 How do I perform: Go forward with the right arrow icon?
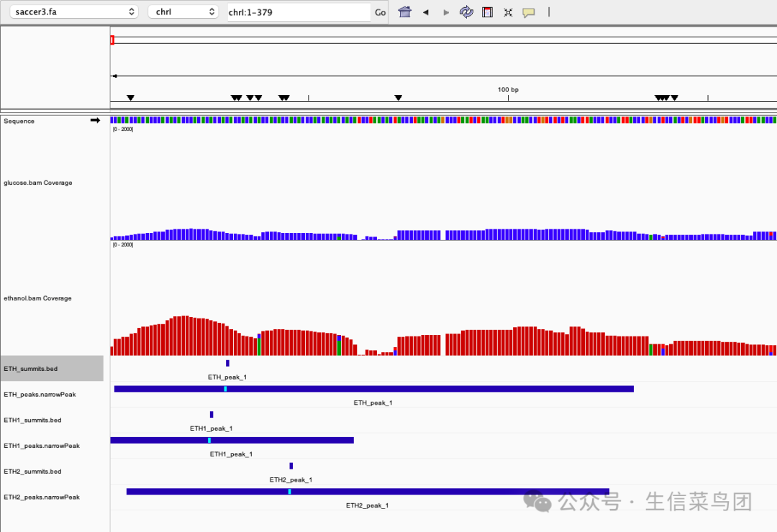(446, 12)
